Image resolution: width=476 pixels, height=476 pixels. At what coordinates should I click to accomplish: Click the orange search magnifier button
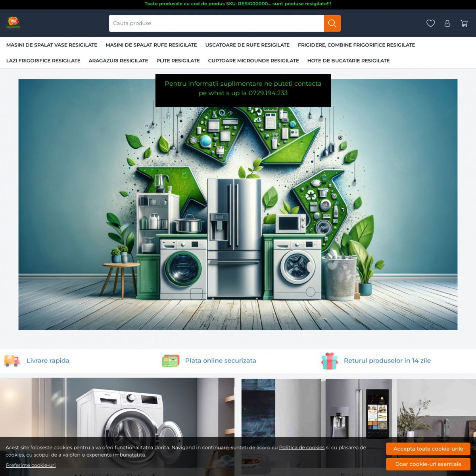point(332,23)
